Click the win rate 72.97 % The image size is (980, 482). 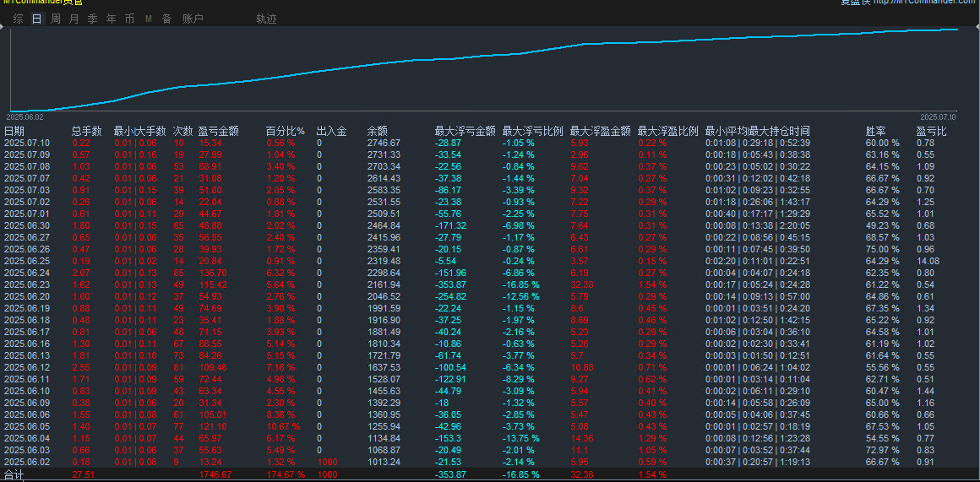[x=883, y=450]
